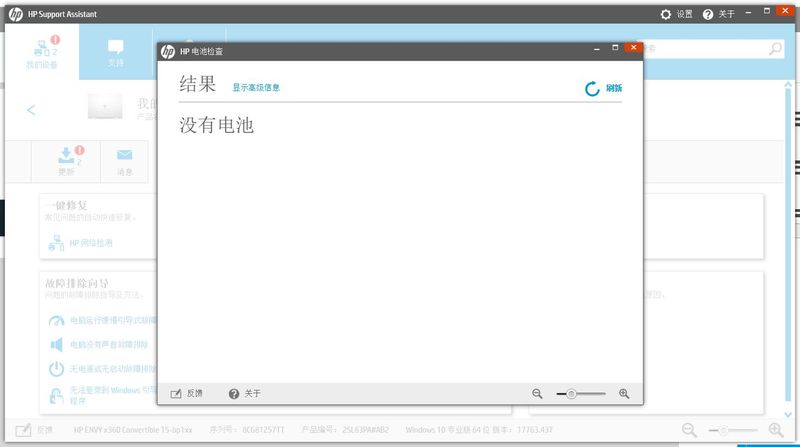Viewport: 800px width, 447px height.
Task: Open 显示高级信息 advanced information link
Action: click(x=256, y=88)
